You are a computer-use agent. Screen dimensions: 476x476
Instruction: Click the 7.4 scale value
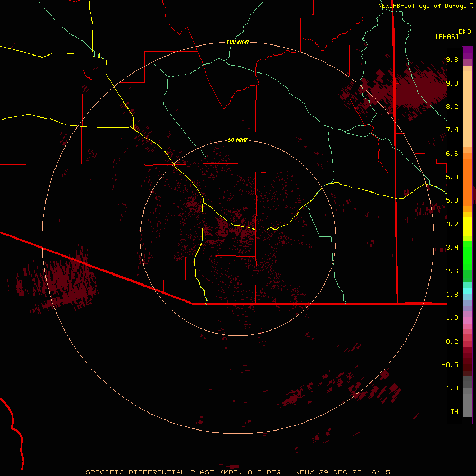tap(452, 130)
